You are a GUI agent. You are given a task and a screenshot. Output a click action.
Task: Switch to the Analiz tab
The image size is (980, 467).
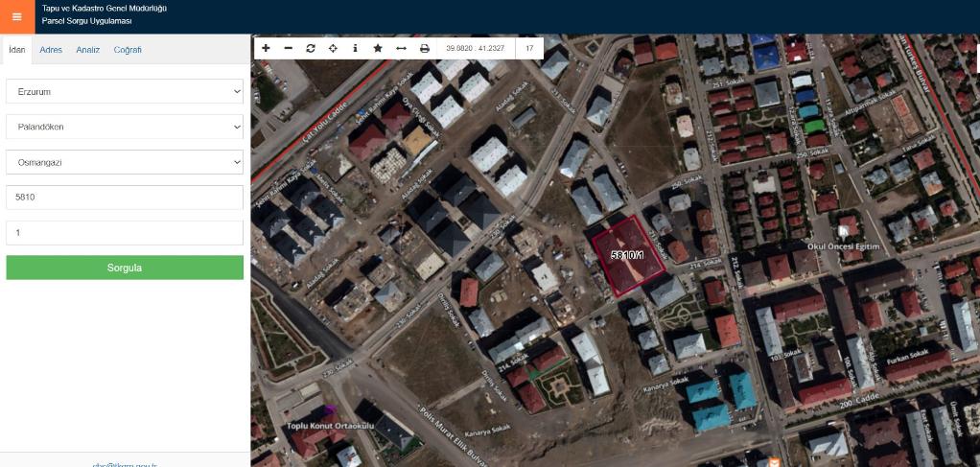(x=88, y=50)
